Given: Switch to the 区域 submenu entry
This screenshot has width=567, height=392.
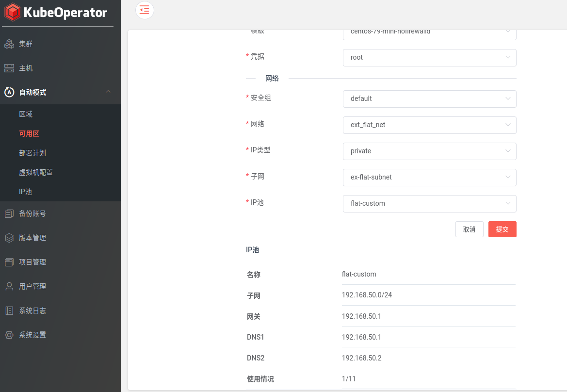Looking at the screenshot, I should coord(26,114).
